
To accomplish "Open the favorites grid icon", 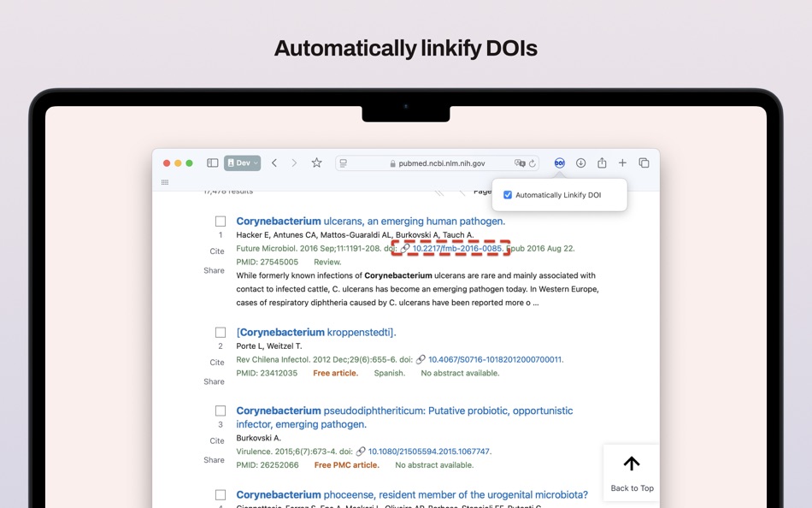I will coord(165,182).
